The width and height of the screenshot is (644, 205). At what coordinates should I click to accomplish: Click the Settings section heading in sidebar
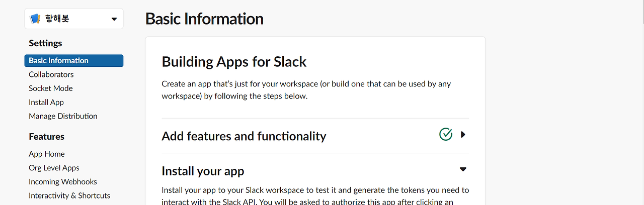tap(45, 43)
